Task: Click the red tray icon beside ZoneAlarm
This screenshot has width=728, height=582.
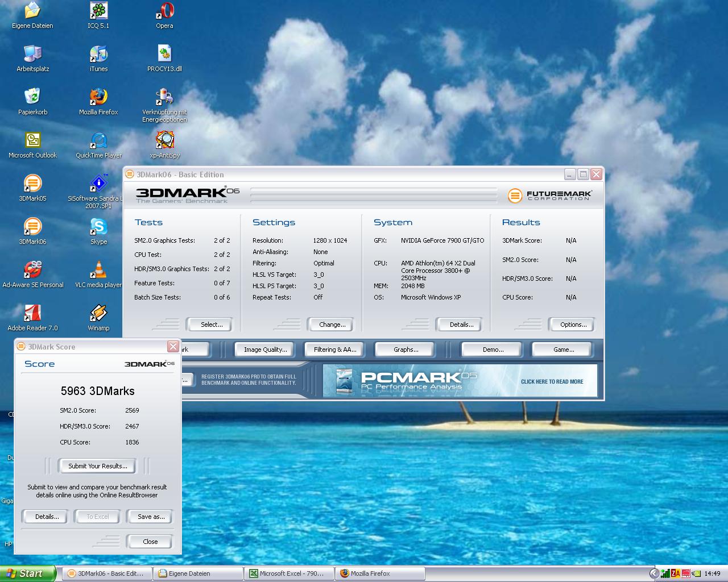Action: coord(686,573)
